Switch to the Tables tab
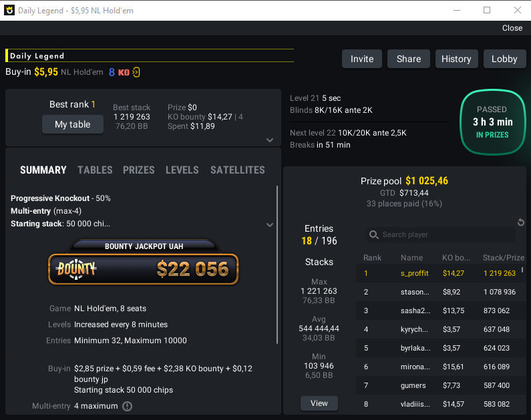The image size is (531, 420). pos(95,170)
